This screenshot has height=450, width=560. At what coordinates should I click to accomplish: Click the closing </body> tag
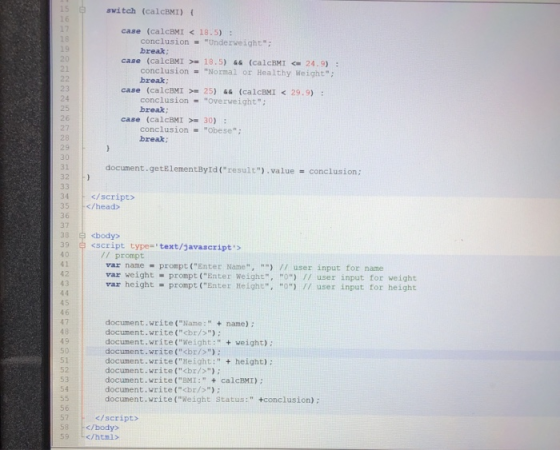(102, 427)
